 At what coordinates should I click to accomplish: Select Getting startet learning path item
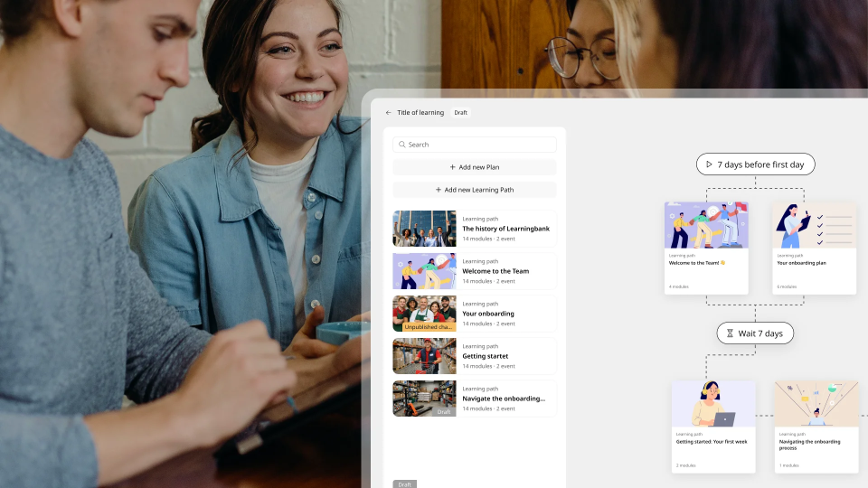[475, 356]
